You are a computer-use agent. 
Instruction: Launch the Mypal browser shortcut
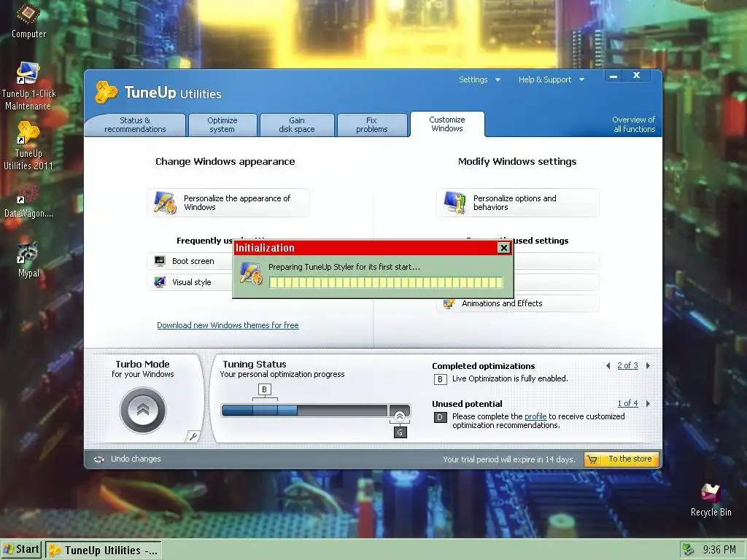[x=28, y=260]
